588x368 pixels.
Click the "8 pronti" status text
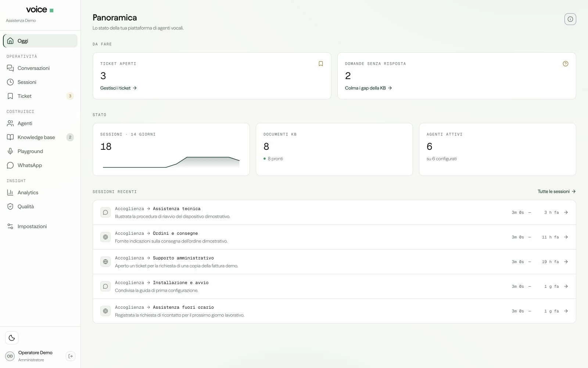[275, 159]
